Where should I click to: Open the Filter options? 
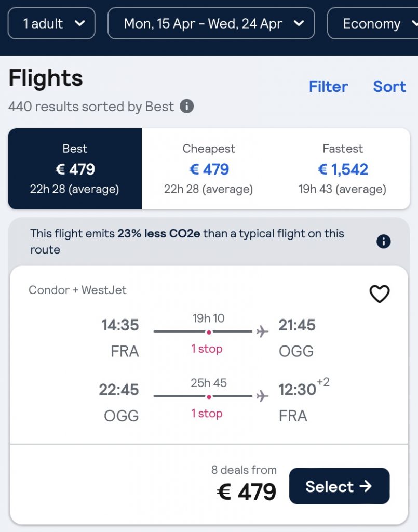pos(328,86)
